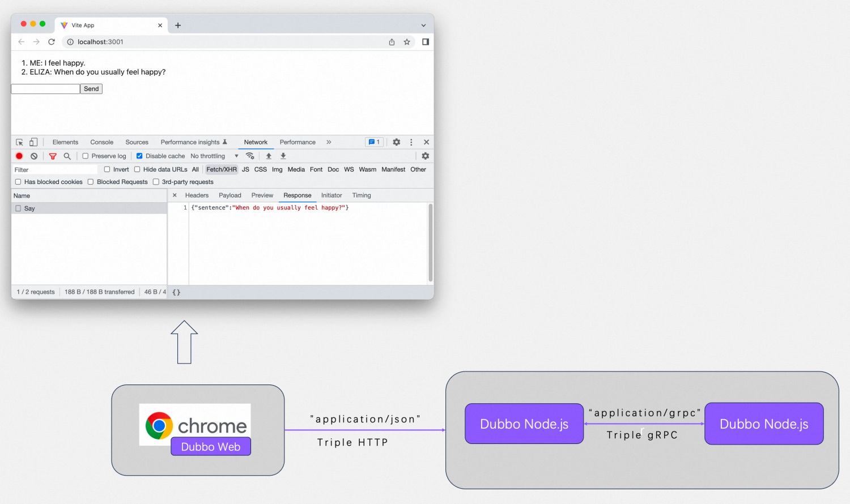The height and width of the screenshot is (504, 850).
Task: Toggle device toolbar icon
Action: point(33,142)
